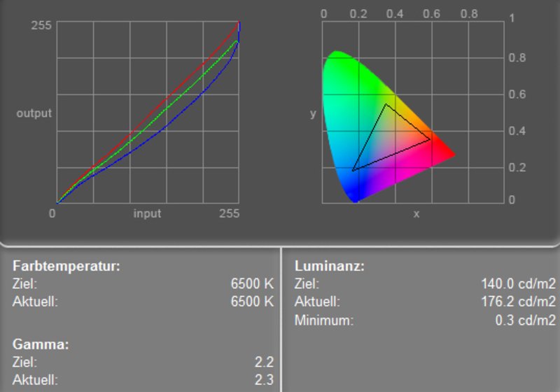Click the Luminanz heading
The height and width of the screenshot is (392, 560).
(x=330, y=266)
